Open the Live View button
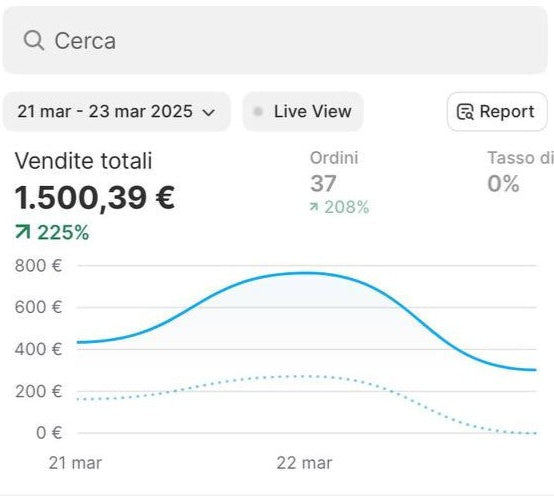554x496 pixels. tap(303, 112)
